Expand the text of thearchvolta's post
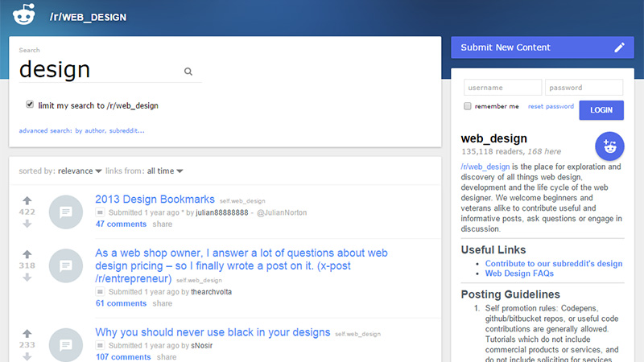The image size is (644, 362). click(x=100, y=292)
